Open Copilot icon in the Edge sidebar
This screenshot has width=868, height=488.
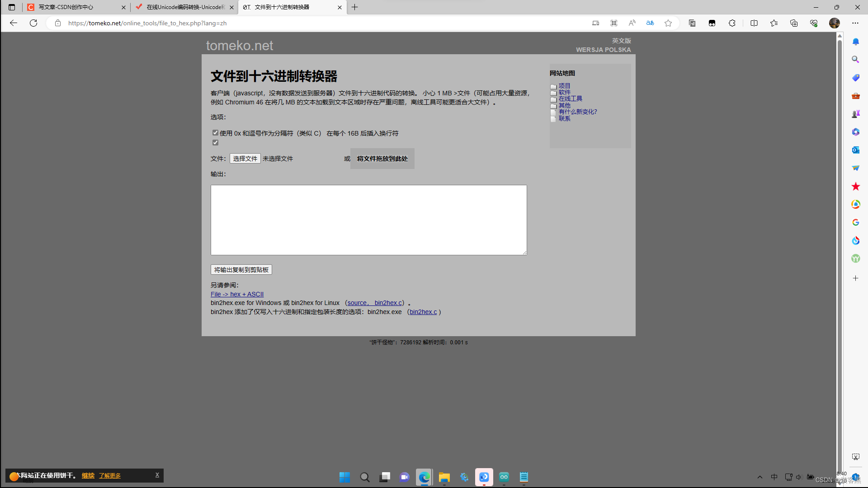(855, 131)
